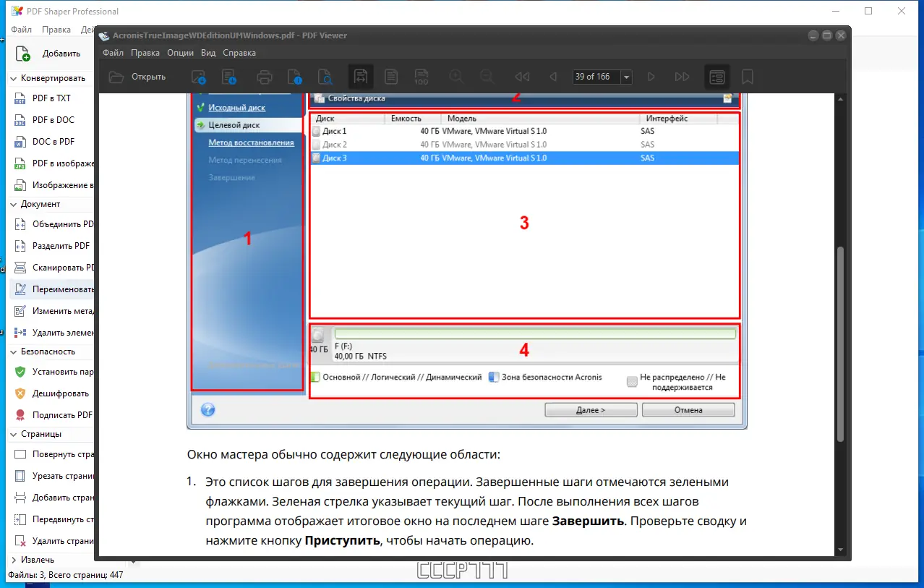Choose Разделить PDF split tool

[x=52, y=246]
